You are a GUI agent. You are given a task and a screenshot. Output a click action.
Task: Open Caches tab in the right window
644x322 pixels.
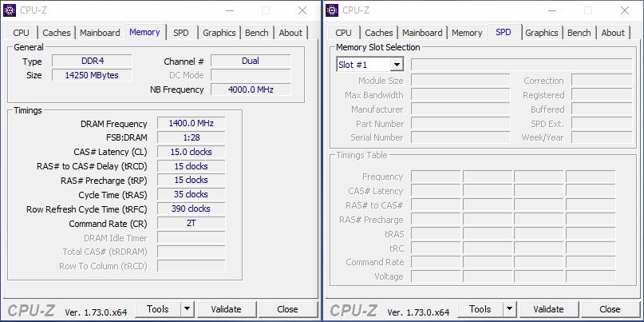tap(379, 33)
